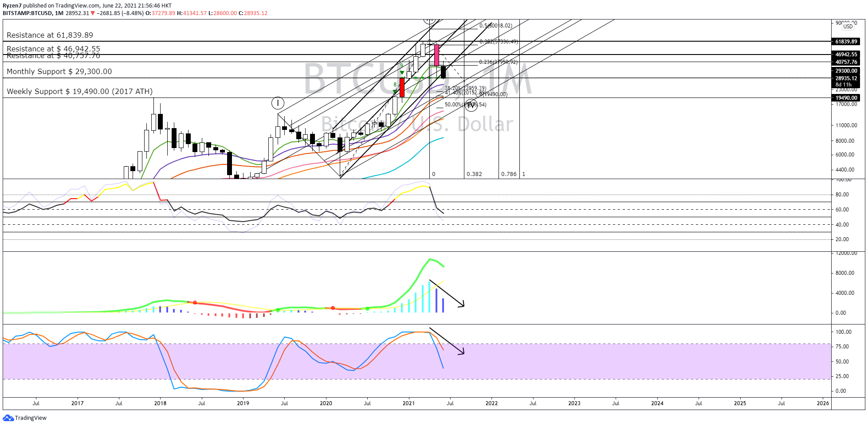This screenshot has width=868, height=426.
Task: Click the 46942.55 price axis label
Action: point(846,55)
